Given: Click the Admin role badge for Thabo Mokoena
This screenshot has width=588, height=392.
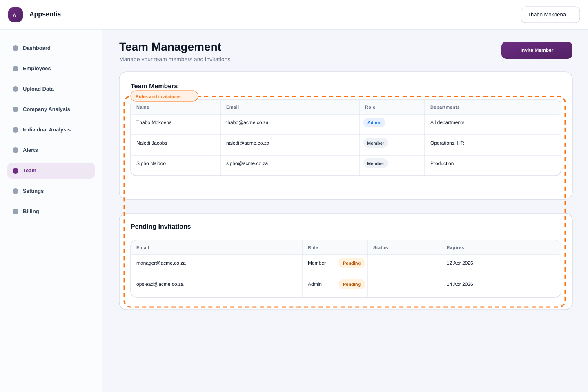Looking at the screenshot, I should [x=374, y=122].
